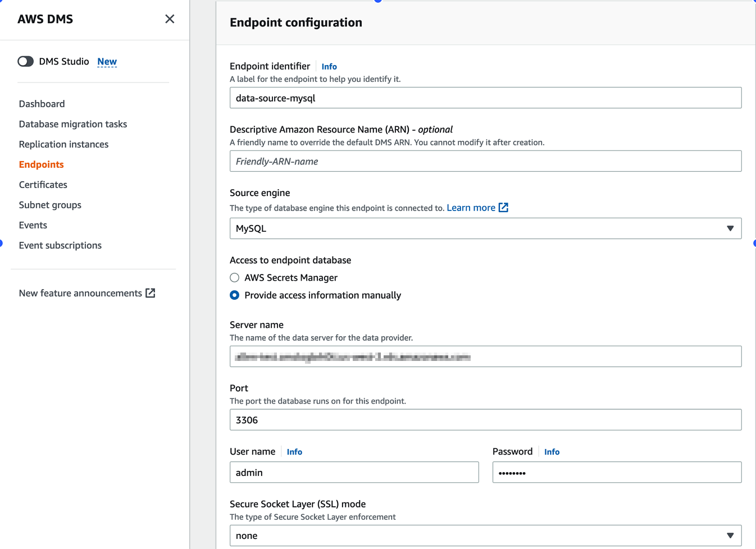Image resolution: width=756 pixels, height=549 pixels.
Task: Open the Source engine MySQL dropdown
Action: [x=485, y=228]
